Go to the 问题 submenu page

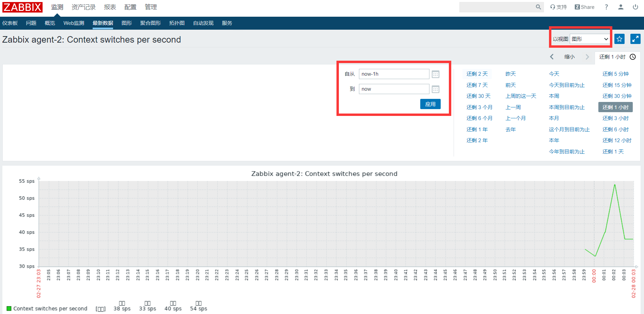pos(31,23)
